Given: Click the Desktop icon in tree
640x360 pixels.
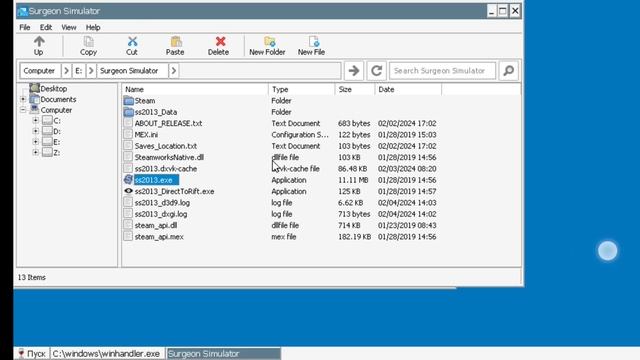Looking at the screenshot, I should point(35,88).
